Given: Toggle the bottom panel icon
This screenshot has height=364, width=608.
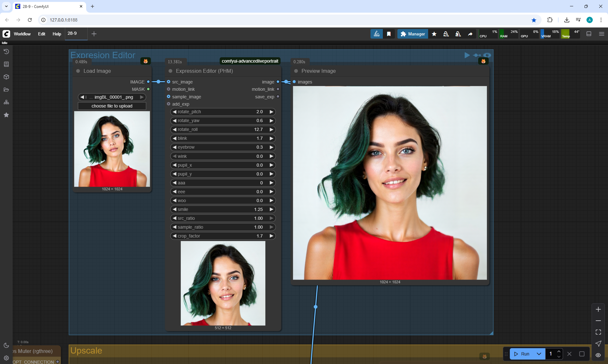Looking at the screenshot, I should (x=589, y=34).
